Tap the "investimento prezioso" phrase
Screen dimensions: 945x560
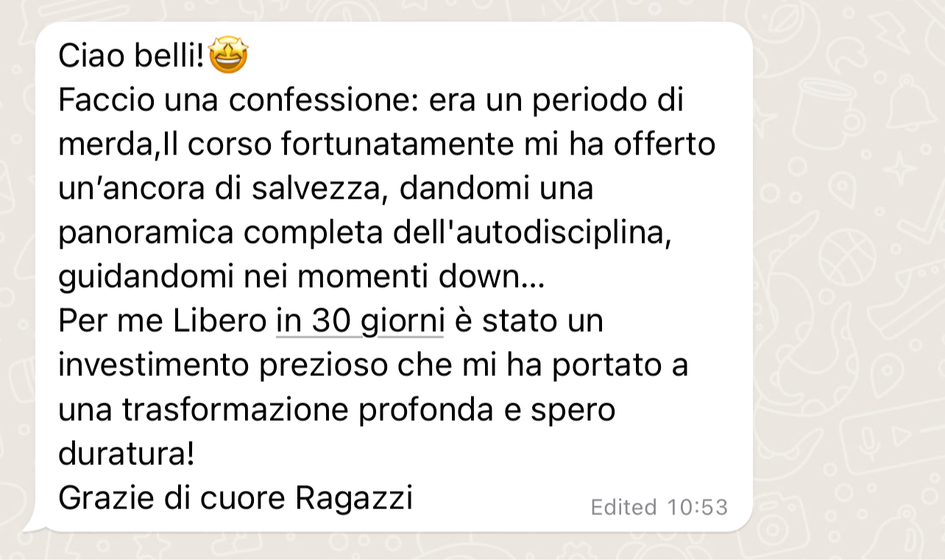click(x=227, y=366)
